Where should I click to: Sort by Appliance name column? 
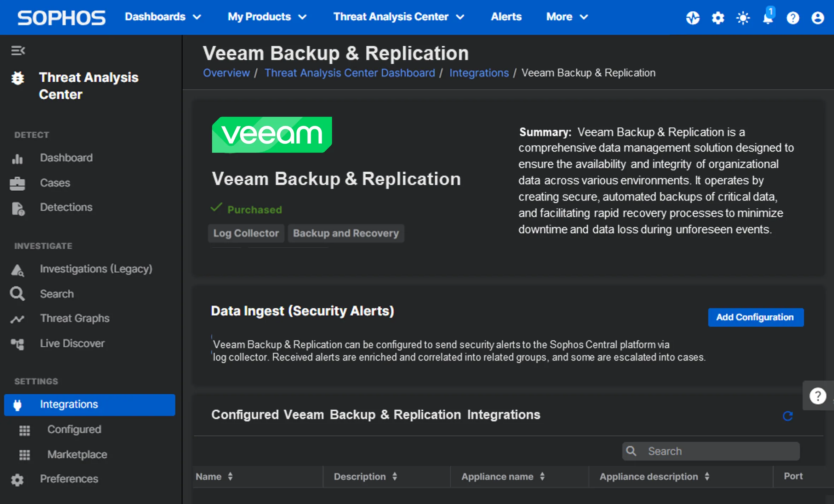coord(503,476)
